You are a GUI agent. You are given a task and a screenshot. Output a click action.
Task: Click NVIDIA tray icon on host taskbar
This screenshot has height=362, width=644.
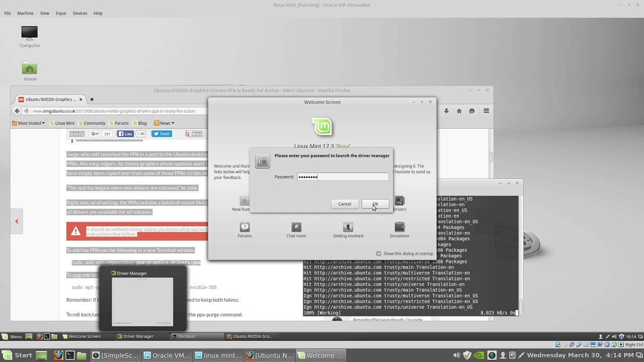pos(479,355)
